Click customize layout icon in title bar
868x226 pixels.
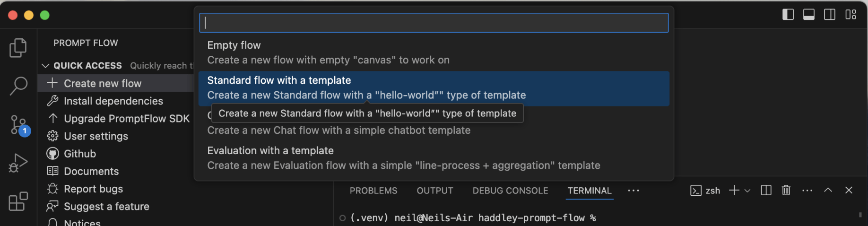[x=851, y=15]
